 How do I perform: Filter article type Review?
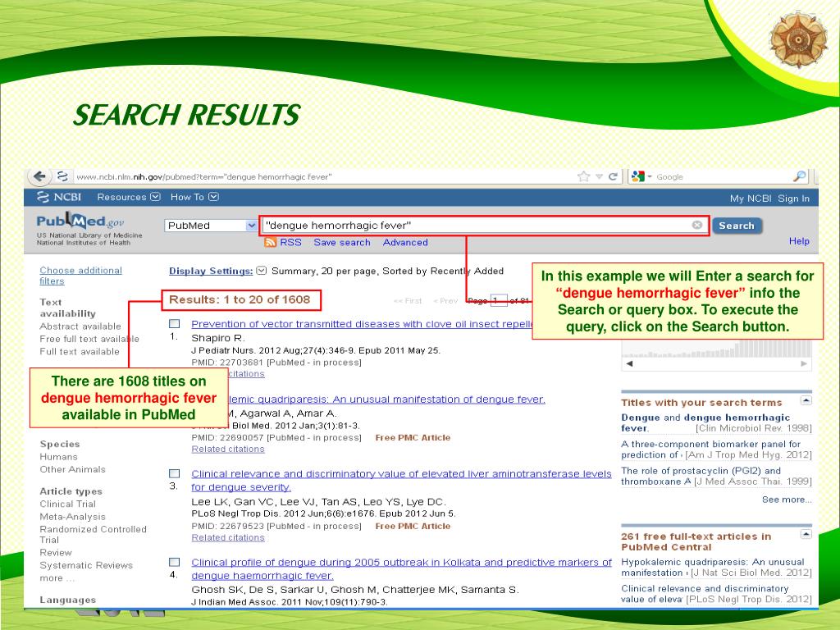point(55,552)
